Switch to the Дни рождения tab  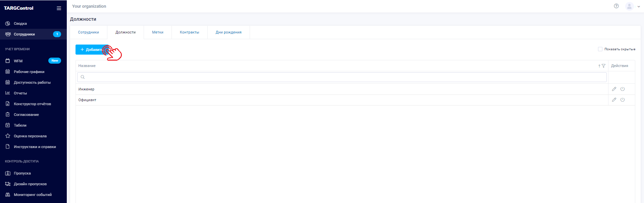point(229,32)
